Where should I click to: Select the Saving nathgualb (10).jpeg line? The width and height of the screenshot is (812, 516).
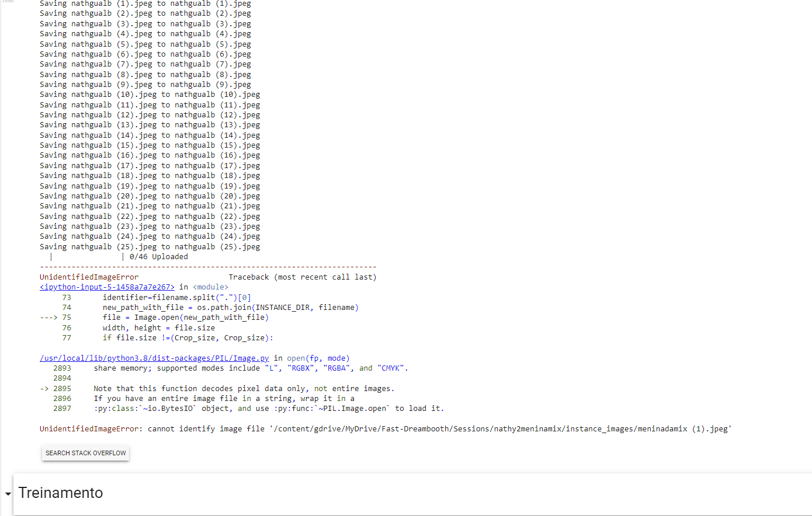click(x=149, y=94)
